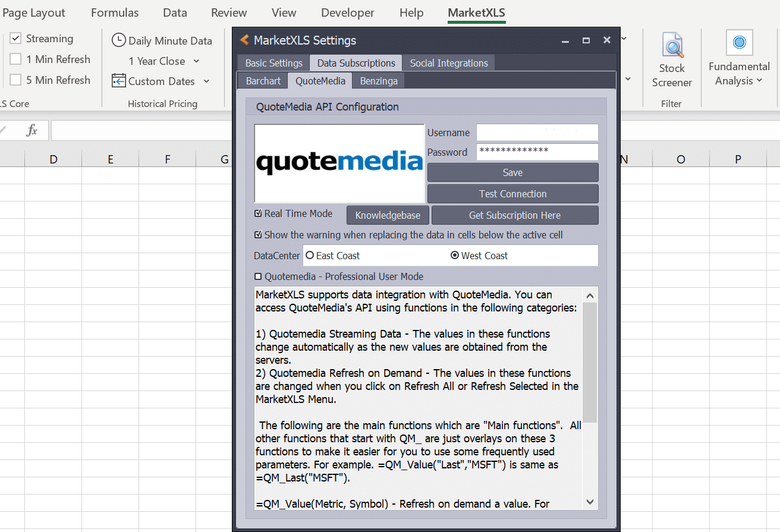Screen dimensions: 780x532
Task: Open the Knowledgebase button
Action: (x=388, y=215)
